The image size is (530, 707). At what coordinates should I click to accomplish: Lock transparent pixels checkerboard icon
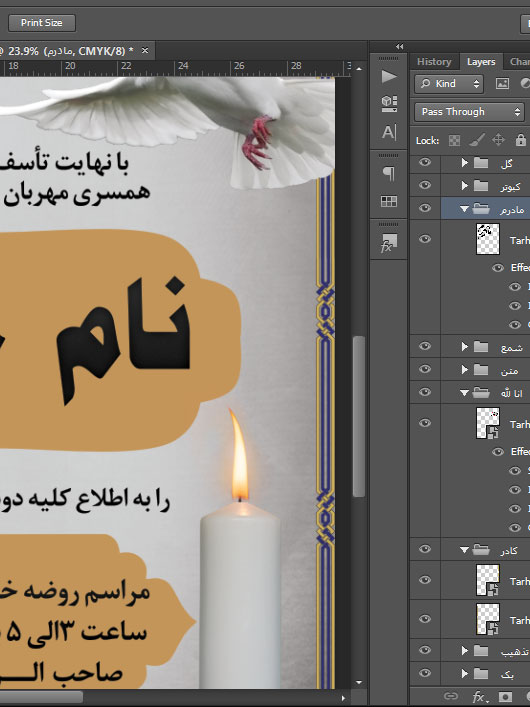tap(454, 140)
